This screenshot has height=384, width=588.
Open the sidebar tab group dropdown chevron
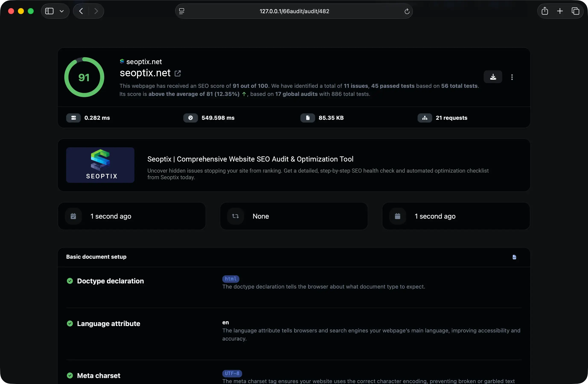tap(62, 11)
